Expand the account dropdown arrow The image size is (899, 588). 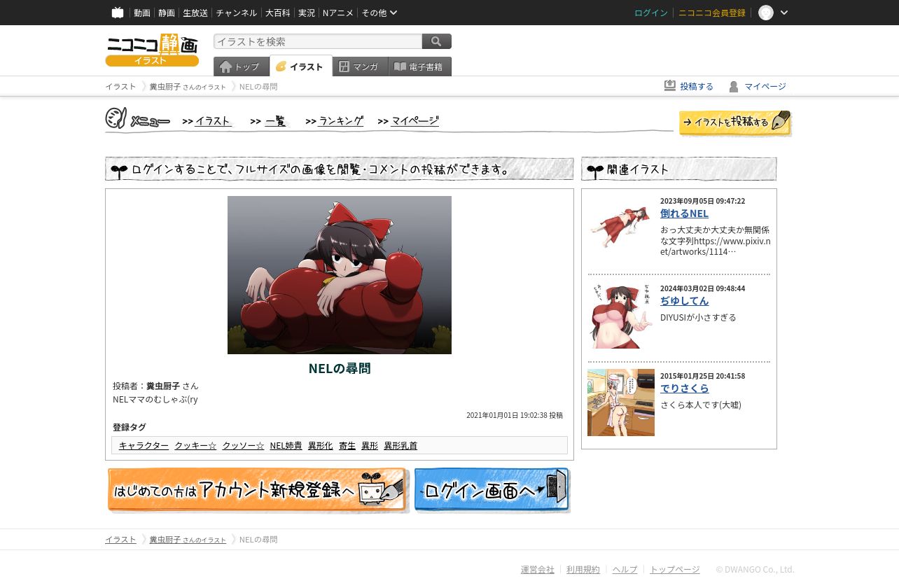coord(784,13)
